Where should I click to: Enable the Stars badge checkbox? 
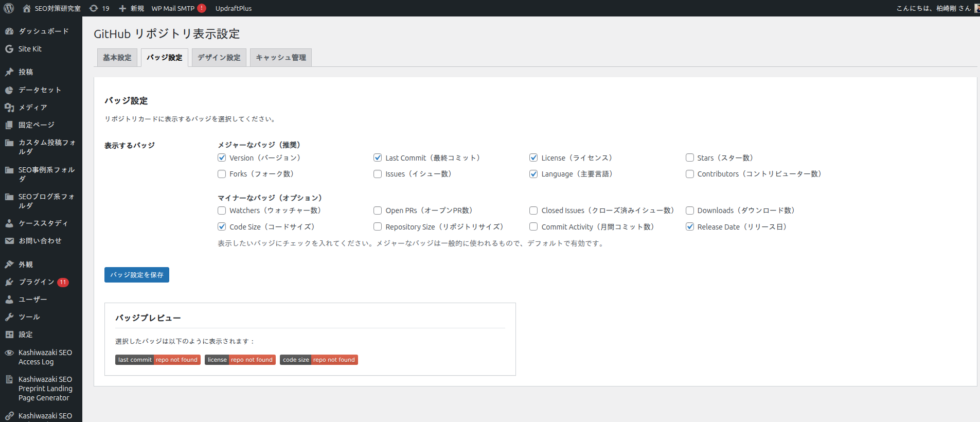point(690,158)
